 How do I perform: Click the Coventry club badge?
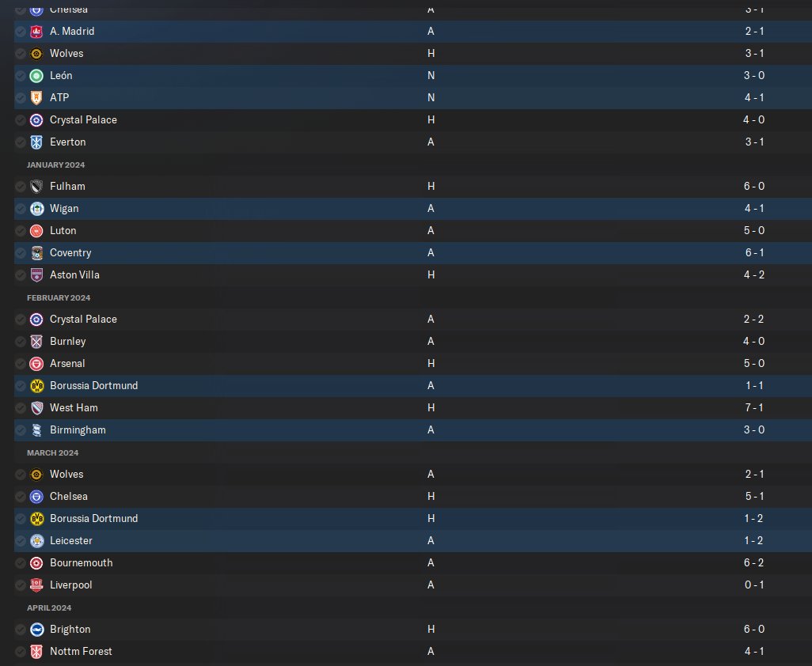[x=36, y=253]
